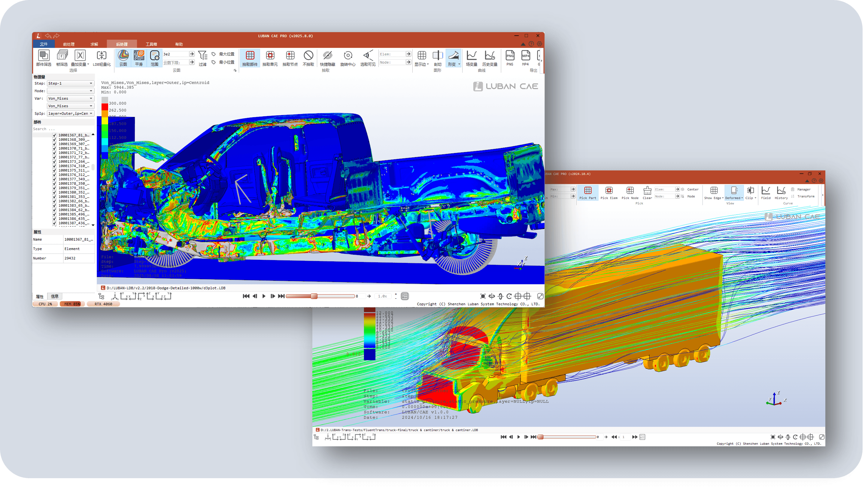868x489 pixels.
Task: Open the 历史变量 history curve tool
Action: pyautogui.click(x=490, y=56)
